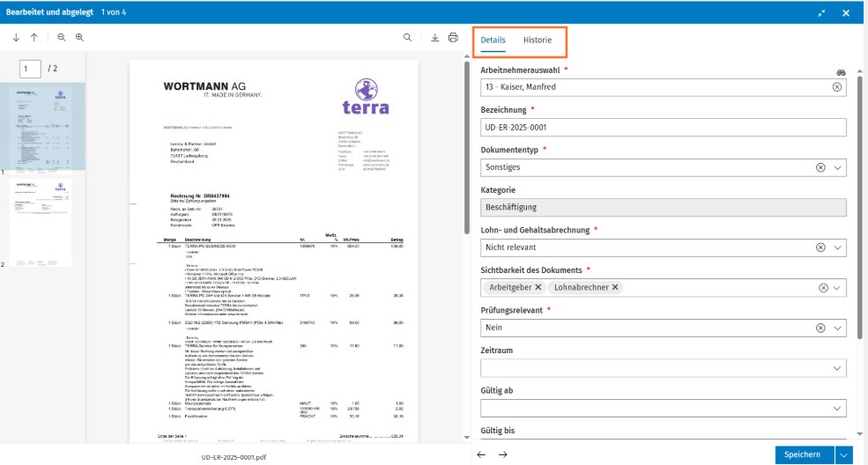
Task: Click the details panel vertical scrollbar
Action: click(860, 207)
